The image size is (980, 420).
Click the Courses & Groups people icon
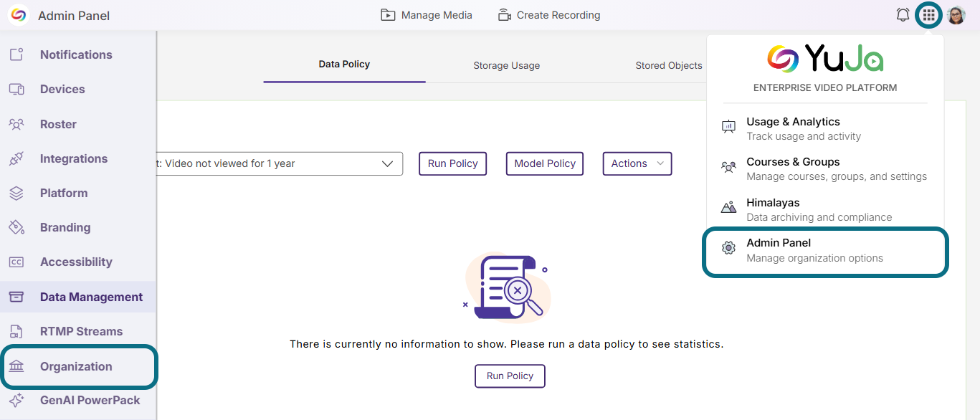(x=728, y=168)
